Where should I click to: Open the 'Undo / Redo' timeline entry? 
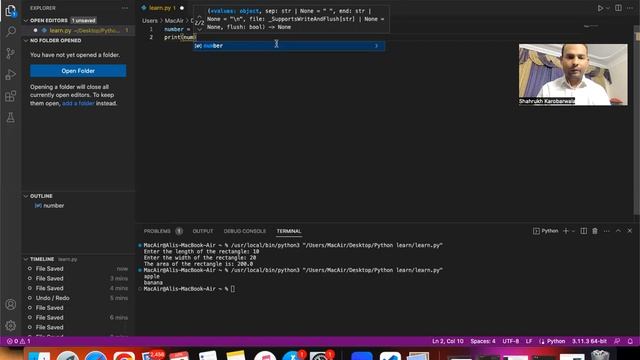coord(78,298)
